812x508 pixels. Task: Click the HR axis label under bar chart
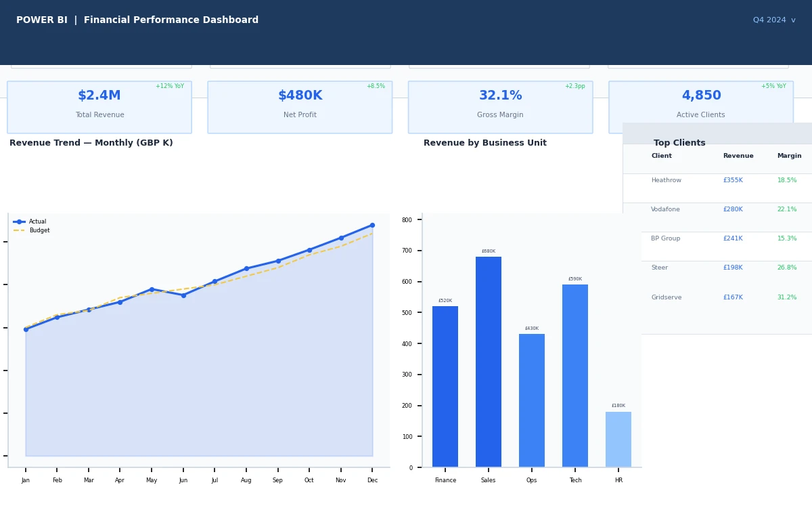click(618, 480)
